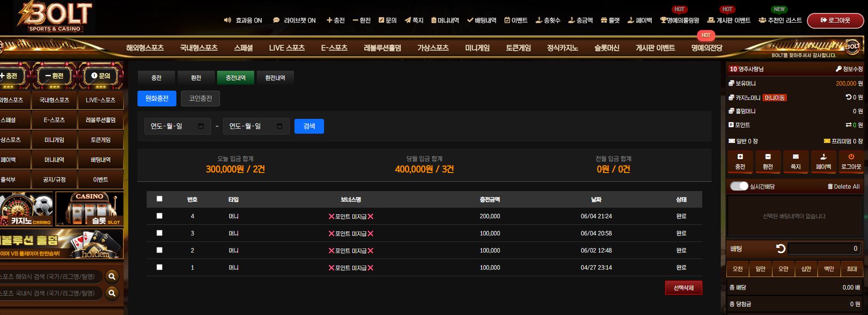Switch to the 환전내역 tab
This screenshot has height=315, width=868.
coord(275,78)
